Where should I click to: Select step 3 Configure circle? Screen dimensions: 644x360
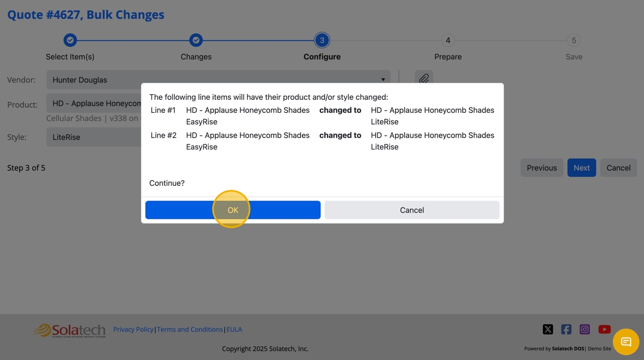point(322,40)
